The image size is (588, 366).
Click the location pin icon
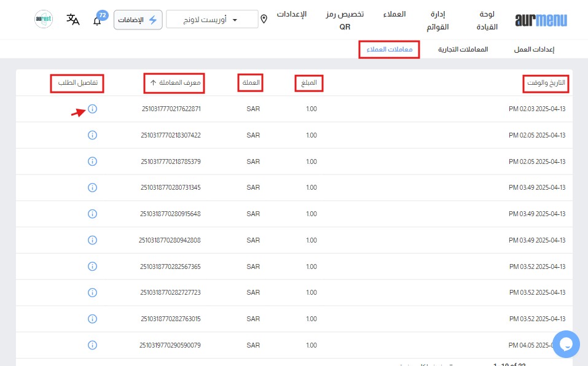coord(264,20)
